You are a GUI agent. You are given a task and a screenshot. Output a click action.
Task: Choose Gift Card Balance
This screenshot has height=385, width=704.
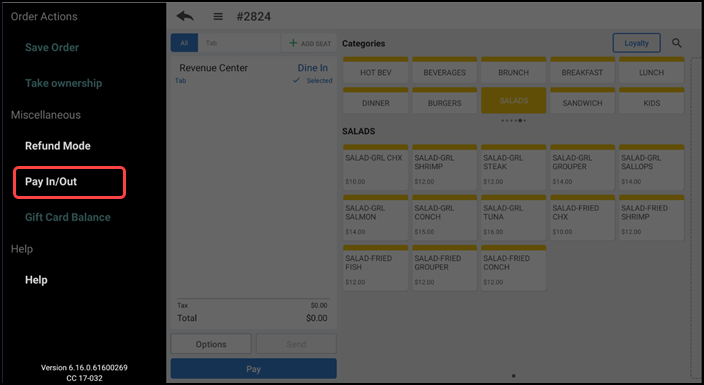(x=68, y=217)
